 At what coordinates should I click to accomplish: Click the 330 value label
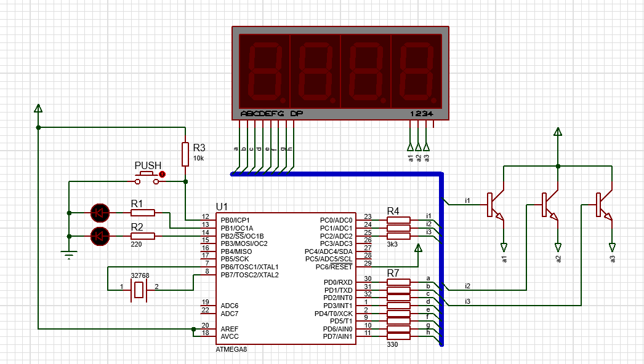click(392, 345)
